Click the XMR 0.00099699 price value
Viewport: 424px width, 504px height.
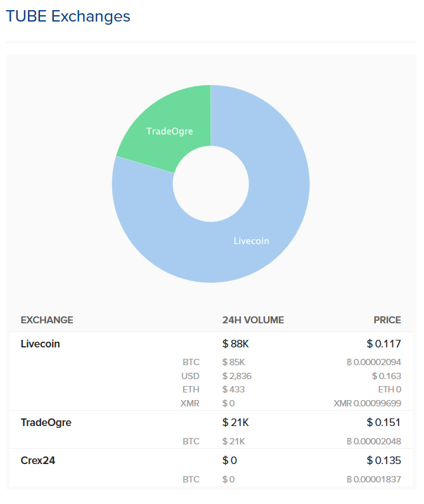[x=368, y=403]
